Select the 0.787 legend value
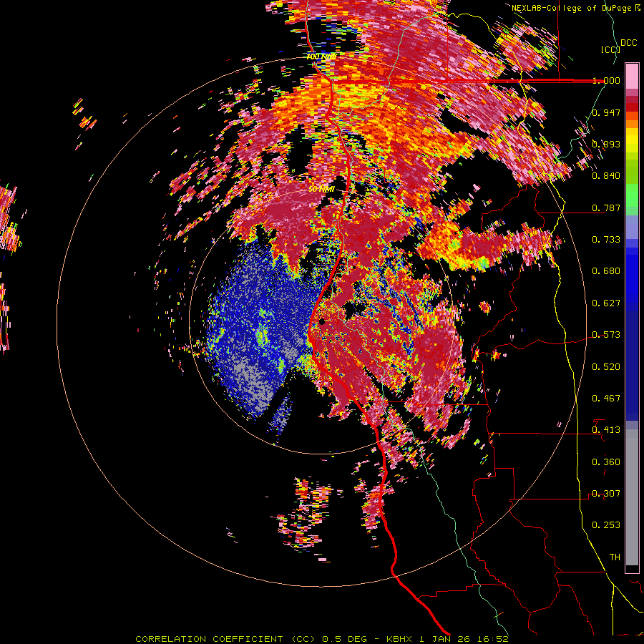 [606, 208]
